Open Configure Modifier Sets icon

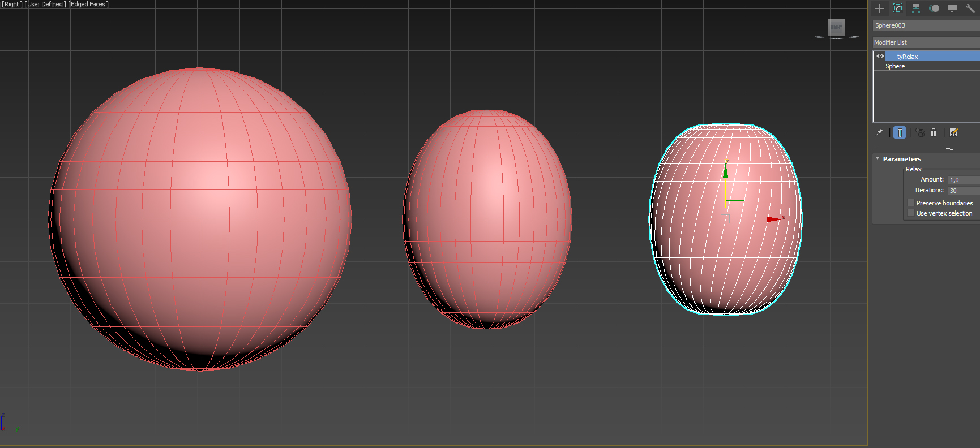coord(954,132)
